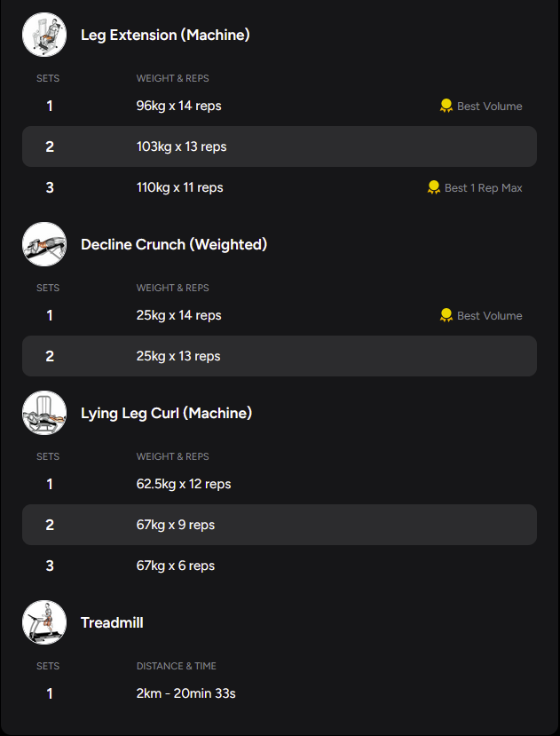Click the 2km - 20min 33s treadmill entry
This screenshot has width=560, height=736.
pyautogui.click(x=185, y=693)
